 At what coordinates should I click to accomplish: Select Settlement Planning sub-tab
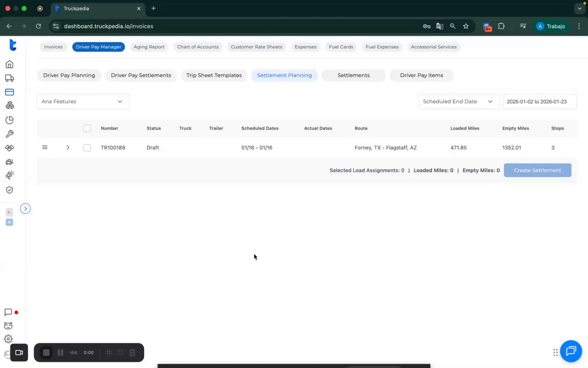[284, 75]
